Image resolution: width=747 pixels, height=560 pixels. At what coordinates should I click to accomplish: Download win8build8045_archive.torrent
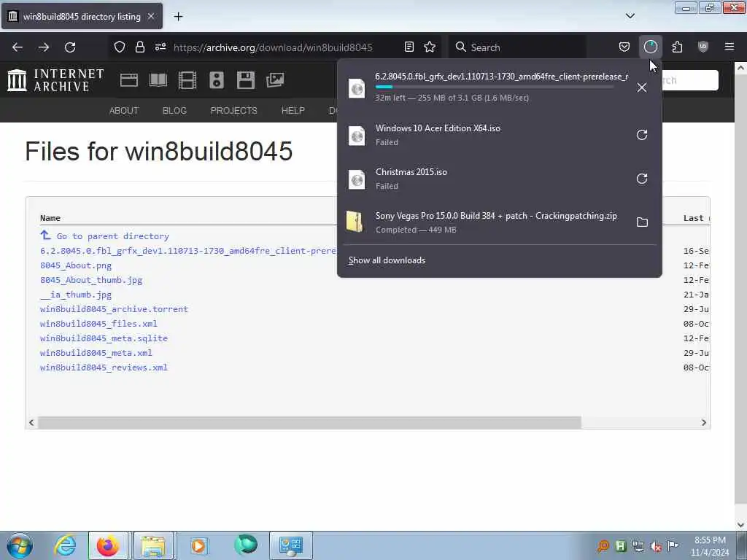[114, 309]
